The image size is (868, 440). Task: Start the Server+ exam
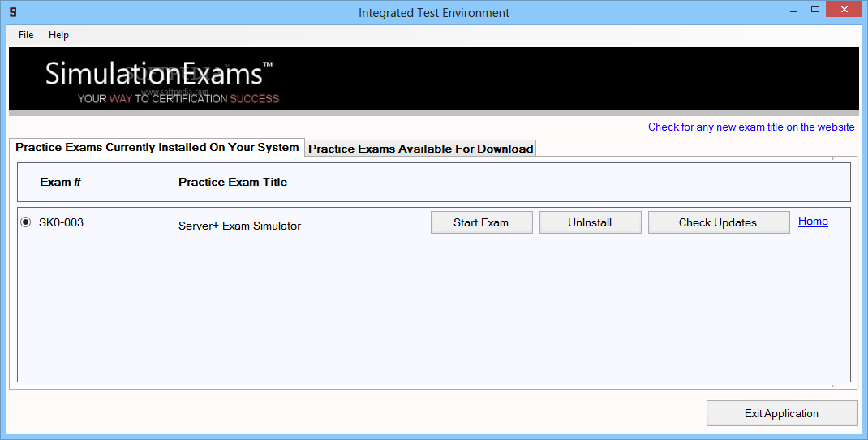481,222
